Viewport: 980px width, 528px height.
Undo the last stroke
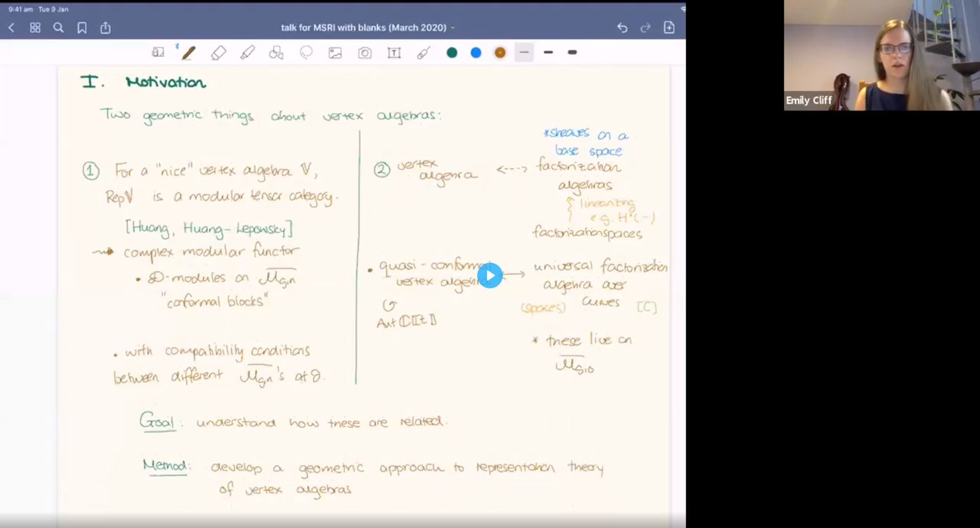[622, 28]
